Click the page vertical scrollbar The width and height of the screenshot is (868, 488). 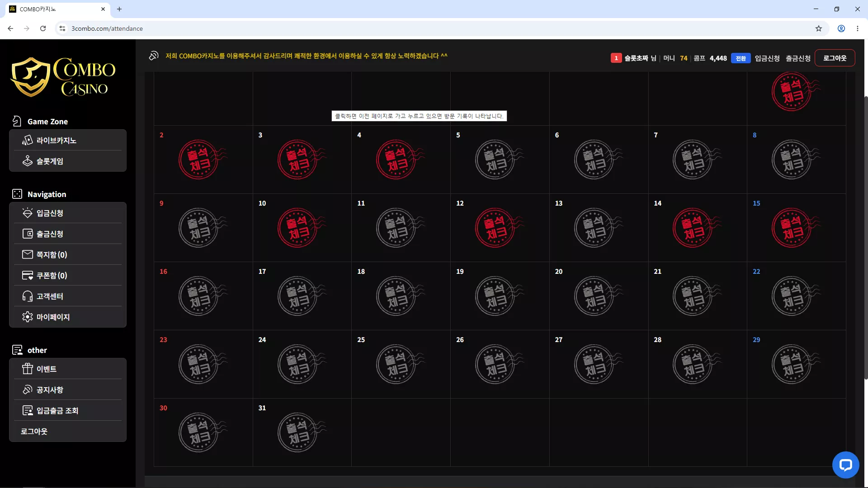(866, 237)
